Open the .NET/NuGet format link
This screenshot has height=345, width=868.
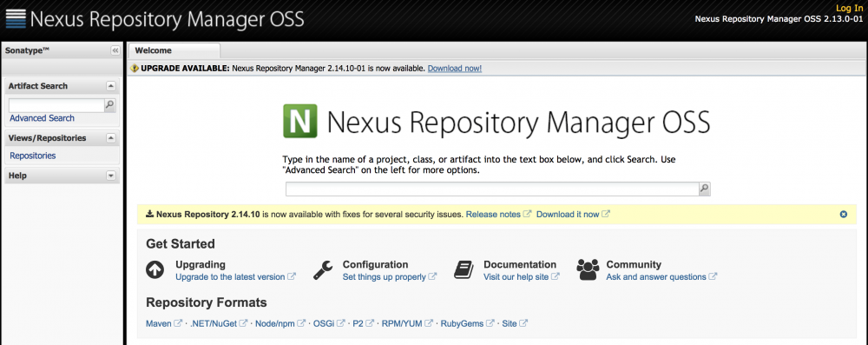tap(214, 323)
